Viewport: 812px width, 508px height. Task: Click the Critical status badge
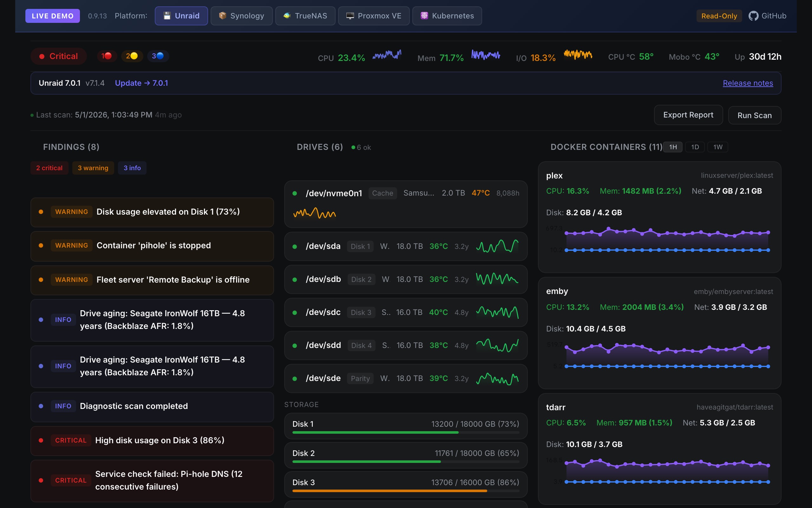click(58, 56)
